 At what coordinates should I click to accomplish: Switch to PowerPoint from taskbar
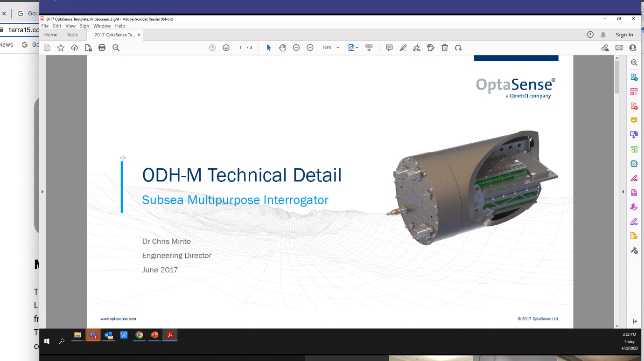(154, 335)
